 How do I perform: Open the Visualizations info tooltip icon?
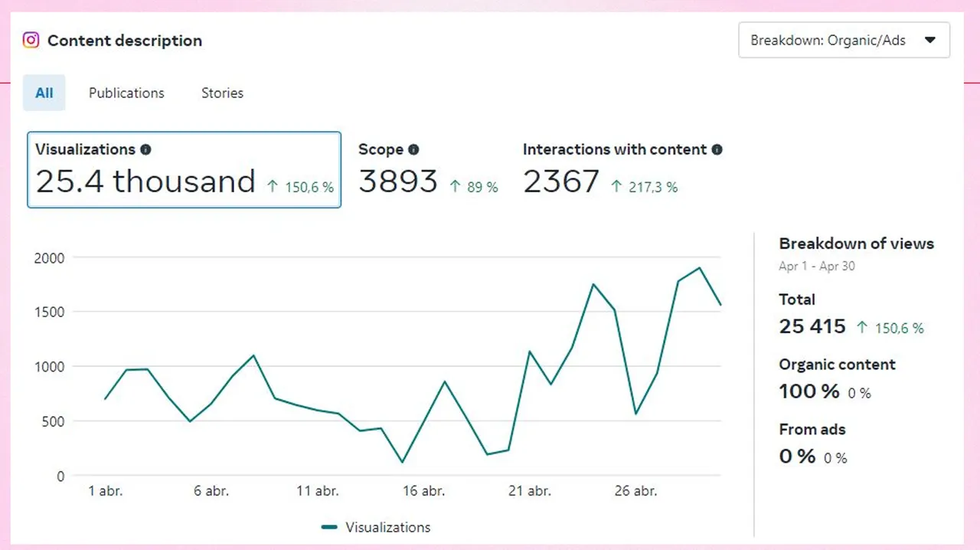(x=145, y=150)
